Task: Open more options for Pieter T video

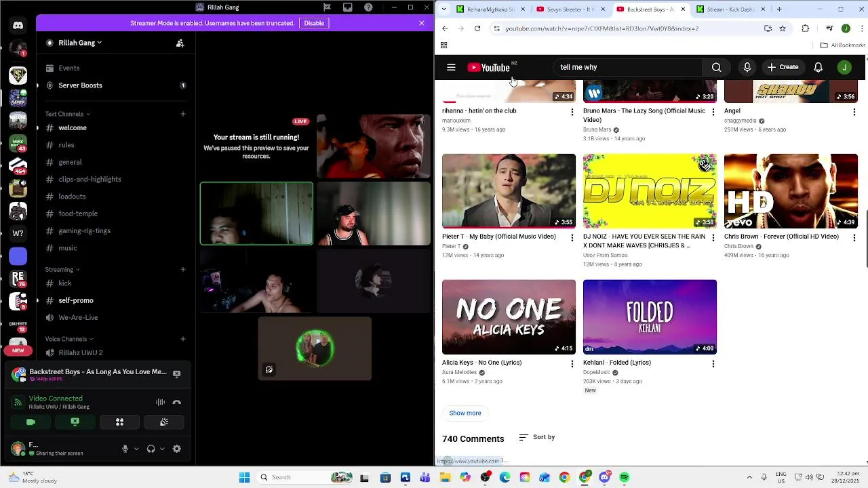Action: [572, 238]
